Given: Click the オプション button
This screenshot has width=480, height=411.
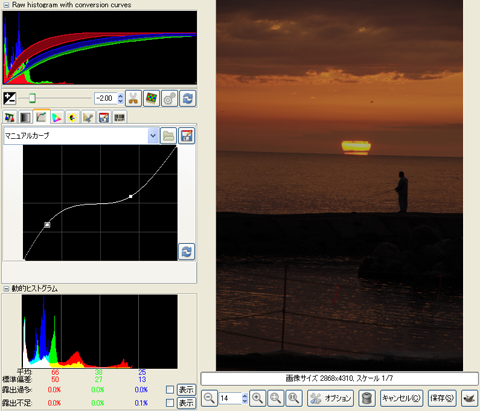Looking at the screenshot, I should pos(331,398).
